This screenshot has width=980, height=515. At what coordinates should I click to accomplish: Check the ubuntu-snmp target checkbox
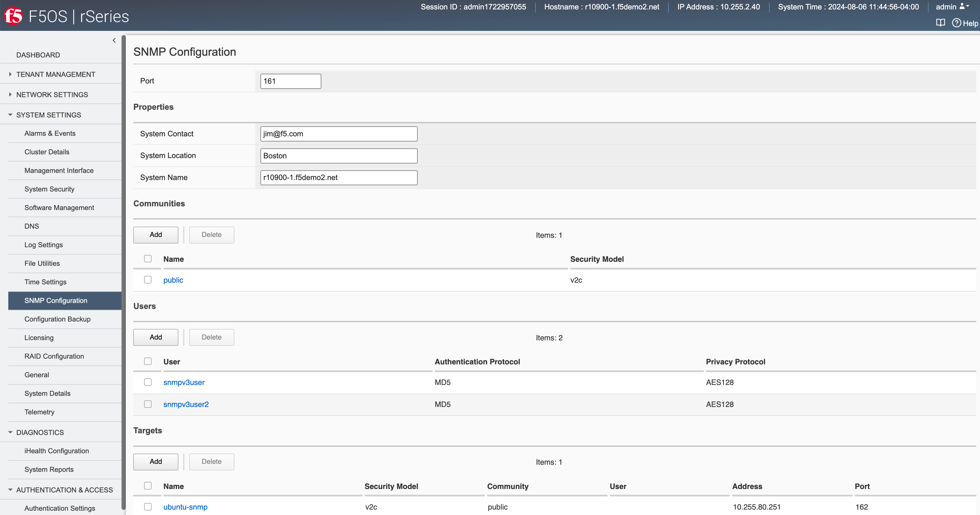point(148,507)
